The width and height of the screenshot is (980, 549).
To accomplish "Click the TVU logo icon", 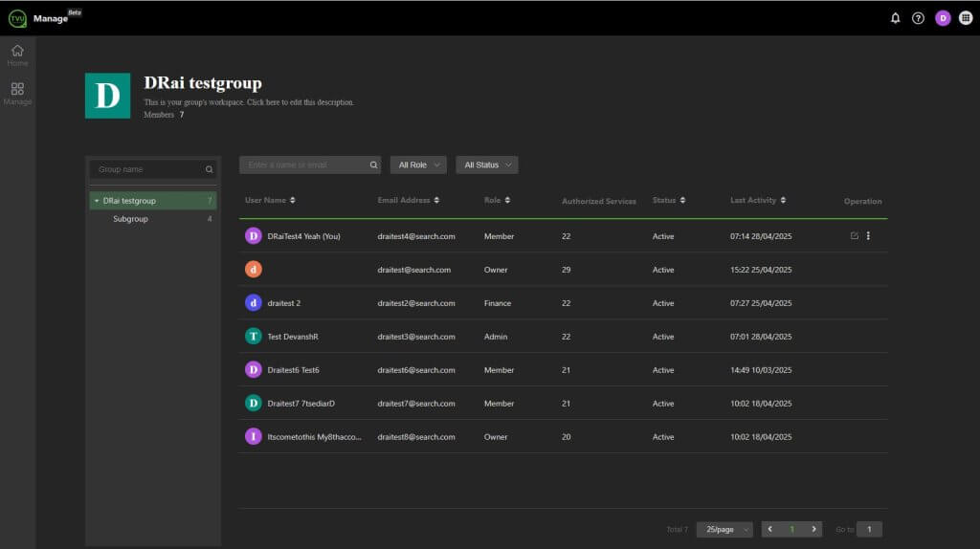I will (x=16, y=18).
